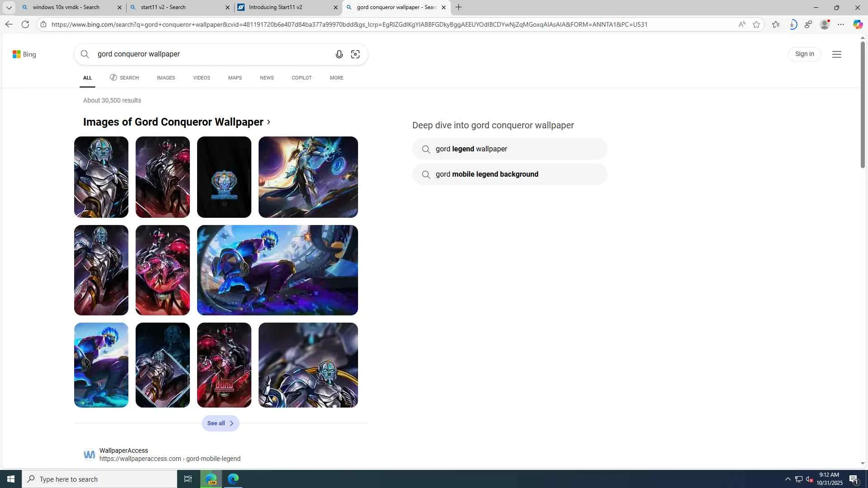Click the See all images button
Image resolution: width=868 pixels, height=488 pixels.
[x=220, y=423]
